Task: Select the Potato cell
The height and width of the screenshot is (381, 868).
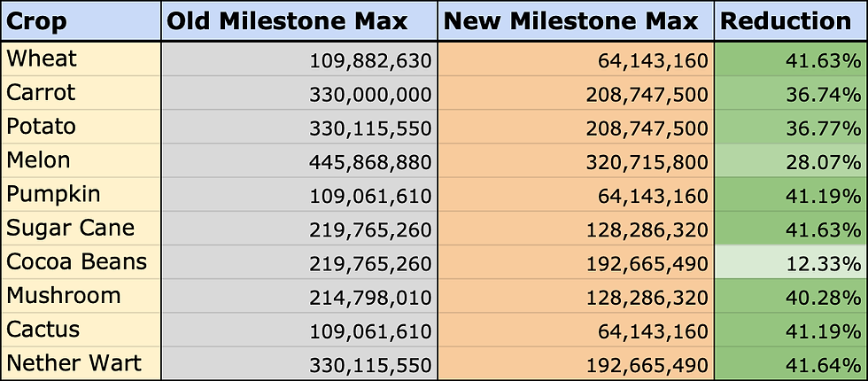Action: (81, 126)
